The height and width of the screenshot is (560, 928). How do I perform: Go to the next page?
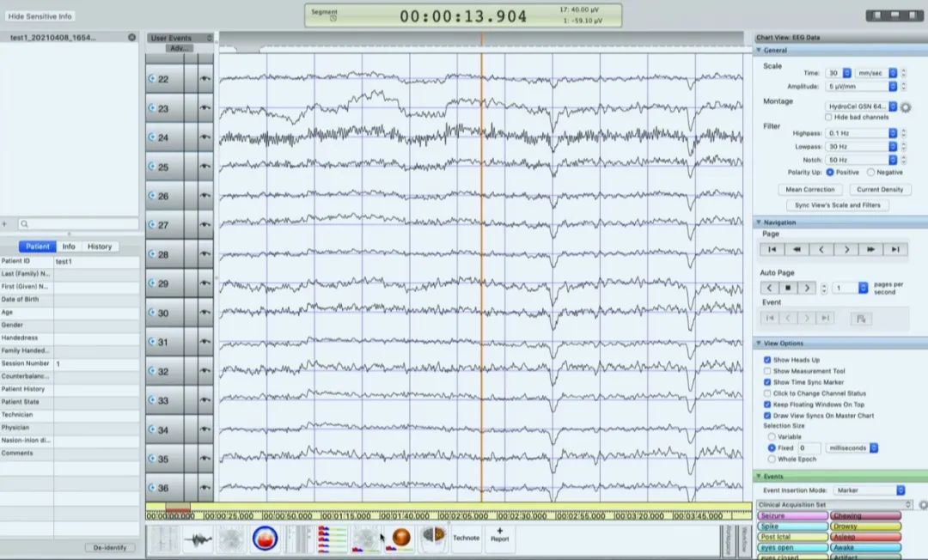846,250
